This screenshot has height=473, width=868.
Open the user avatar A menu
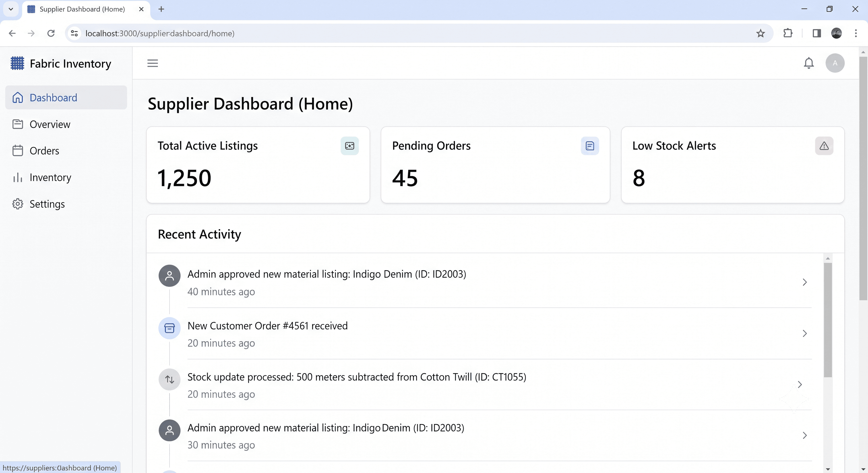835,63
